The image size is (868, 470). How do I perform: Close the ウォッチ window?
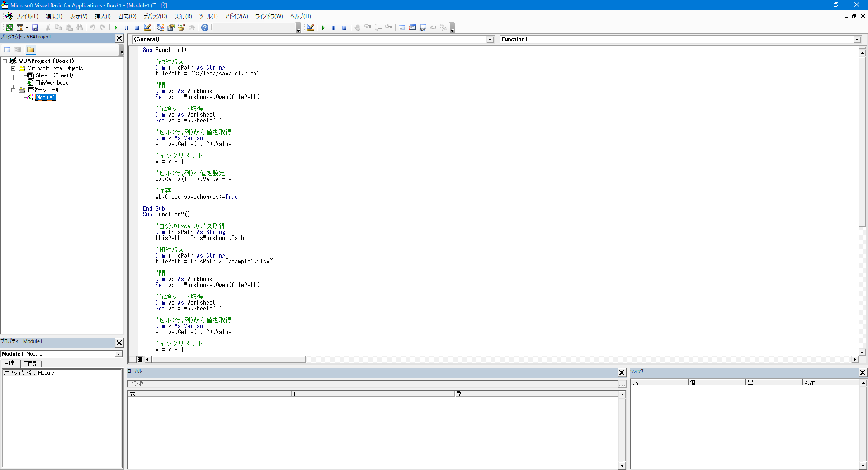click(x=863, y=373)
